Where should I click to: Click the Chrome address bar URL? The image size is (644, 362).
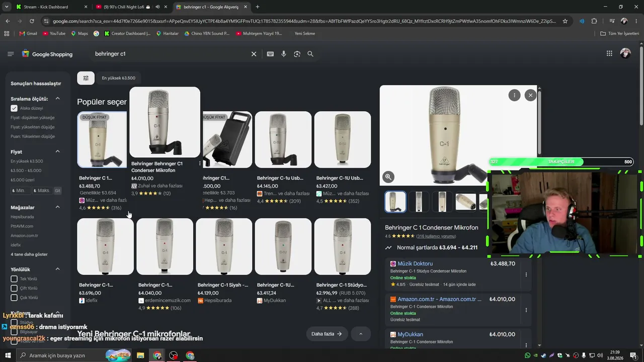[304, 21]
